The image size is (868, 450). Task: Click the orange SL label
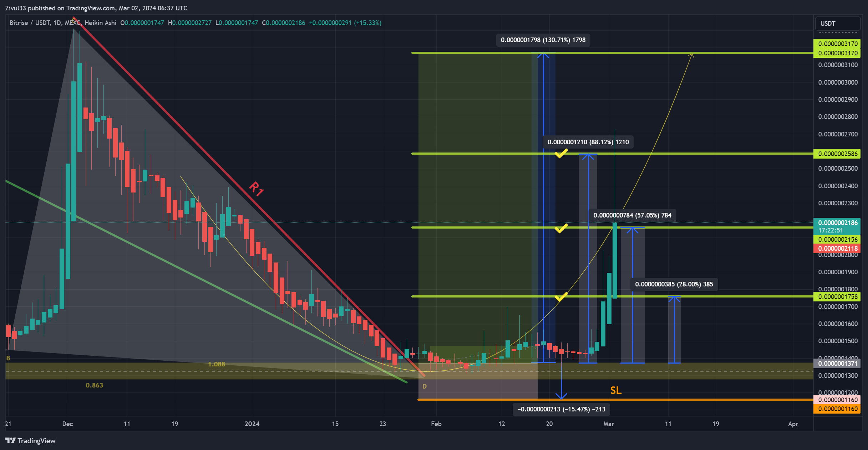click(616, 390)
